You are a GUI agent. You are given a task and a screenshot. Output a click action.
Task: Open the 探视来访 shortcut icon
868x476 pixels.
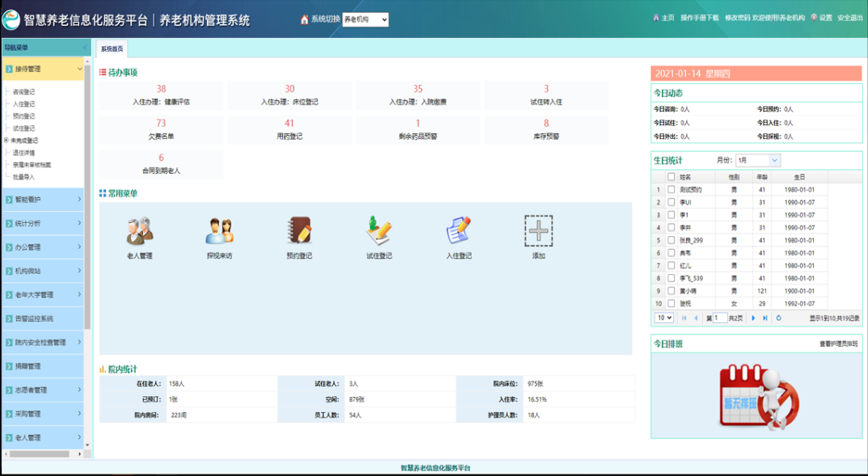pos(219,231)
